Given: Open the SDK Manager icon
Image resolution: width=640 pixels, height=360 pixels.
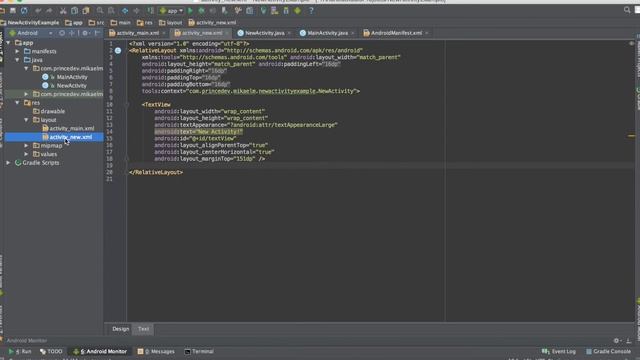Looking at the screenshot, I should pyautogui.click(x=286, y=11).
